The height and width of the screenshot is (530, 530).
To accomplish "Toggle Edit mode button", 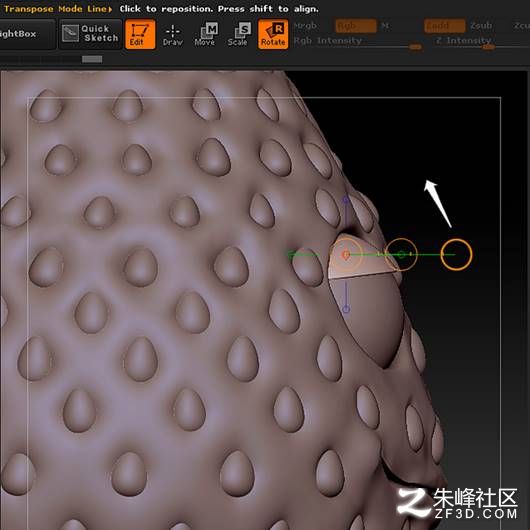I will pyautogui.click(x=140, y=34).
